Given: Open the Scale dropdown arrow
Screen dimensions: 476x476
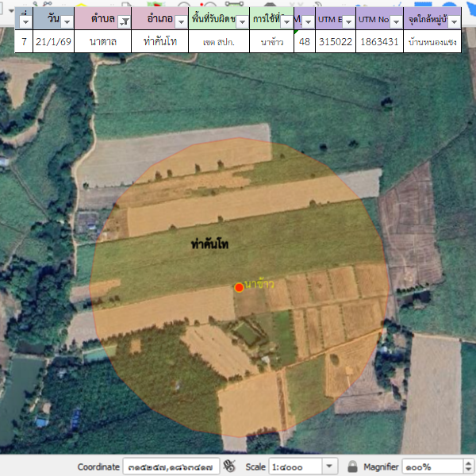Looking at the screenshot, I should click(x=331, y=466).
